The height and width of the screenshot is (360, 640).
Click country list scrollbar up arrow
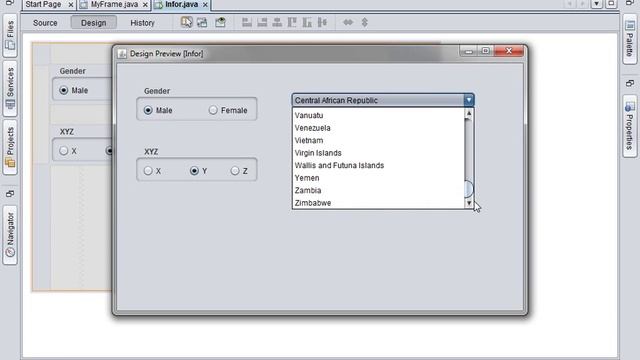coord(469,113)
